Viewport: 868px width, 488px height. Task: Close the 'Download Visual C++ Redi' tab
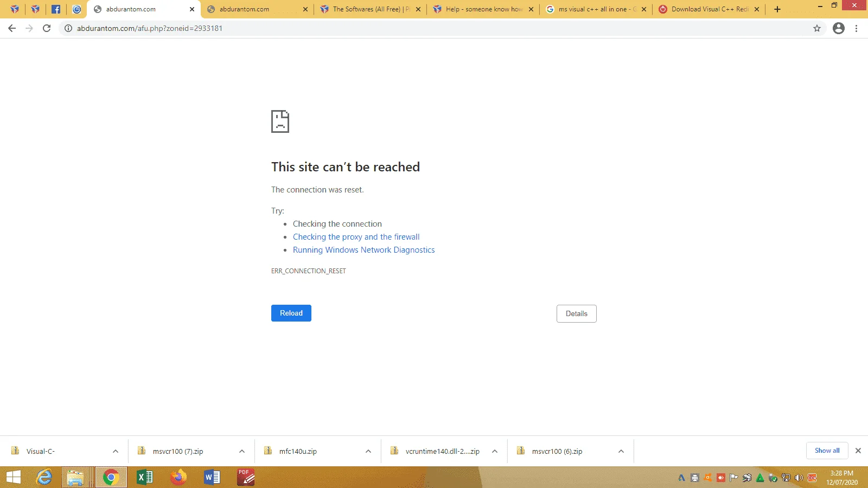pos(757,9)
